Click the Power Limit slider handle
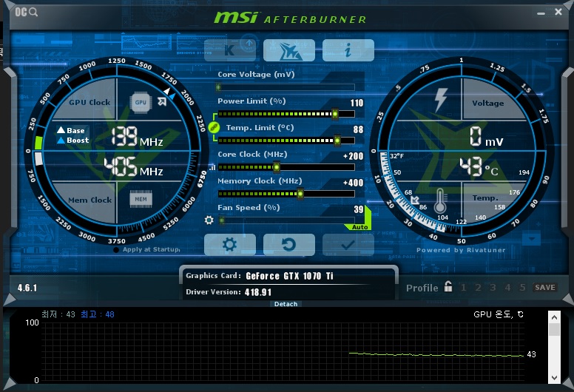 coord(335,114)
